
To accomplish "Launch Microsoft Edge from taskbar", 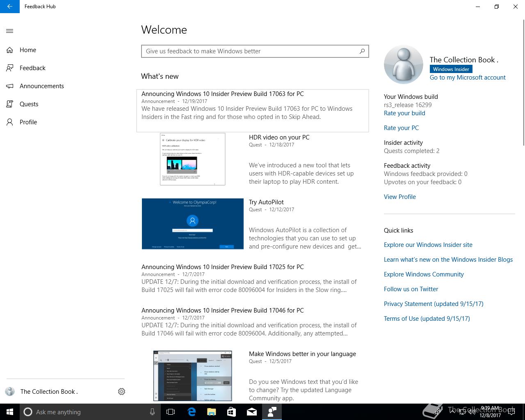I will click(x=192, y=412).
